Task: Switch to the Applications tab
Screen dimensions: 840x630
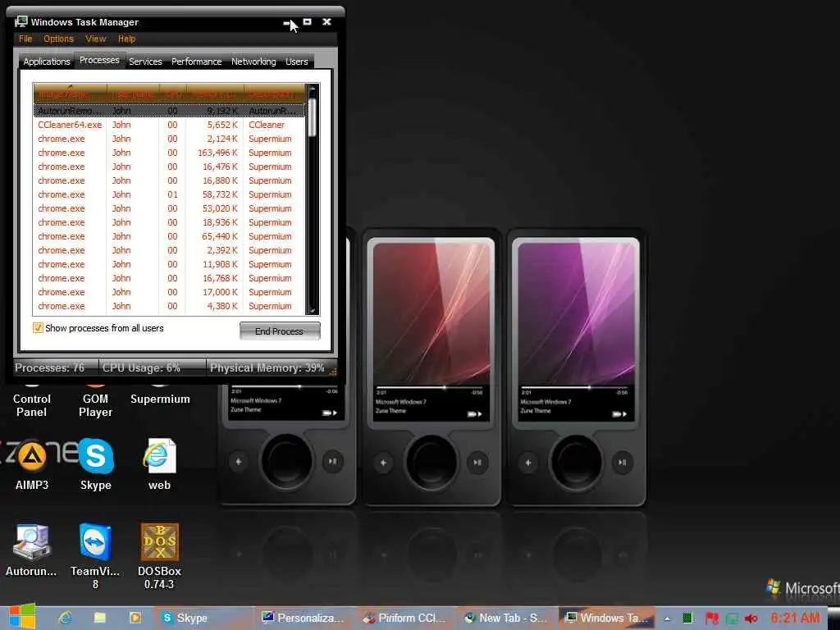Action: [x=47, y=62]
